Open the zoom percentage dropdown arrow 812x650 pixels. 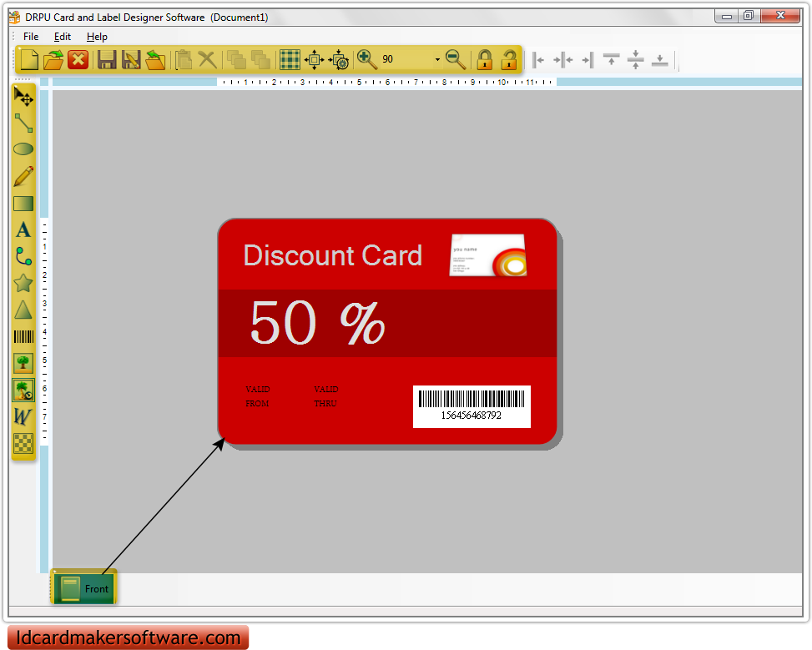[437, 59]
